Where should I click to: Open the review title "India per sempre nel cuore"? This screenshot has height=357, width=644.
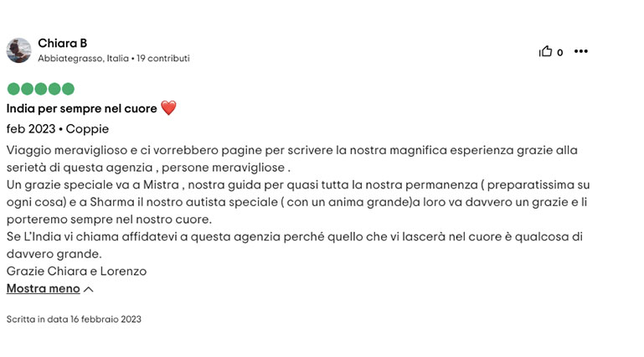pyautogui.click(x=82, y=109)
